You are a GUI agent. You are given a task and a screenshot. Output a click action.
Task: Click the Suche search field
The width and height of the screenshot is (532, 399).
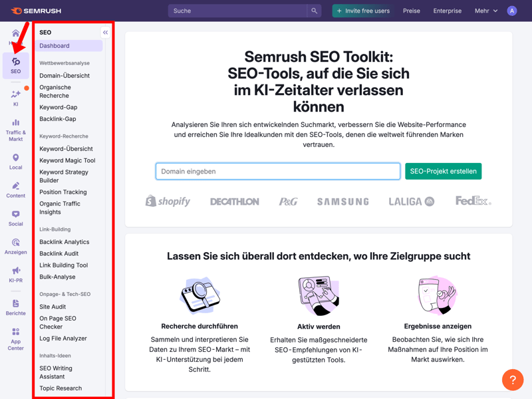(237, 11)
